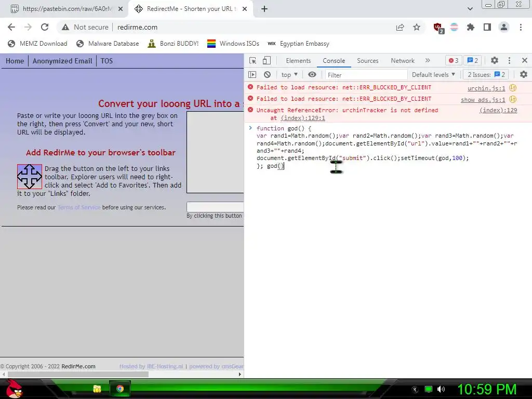Click the browser back arrow

pyautogui.click(x=11, y=27)
